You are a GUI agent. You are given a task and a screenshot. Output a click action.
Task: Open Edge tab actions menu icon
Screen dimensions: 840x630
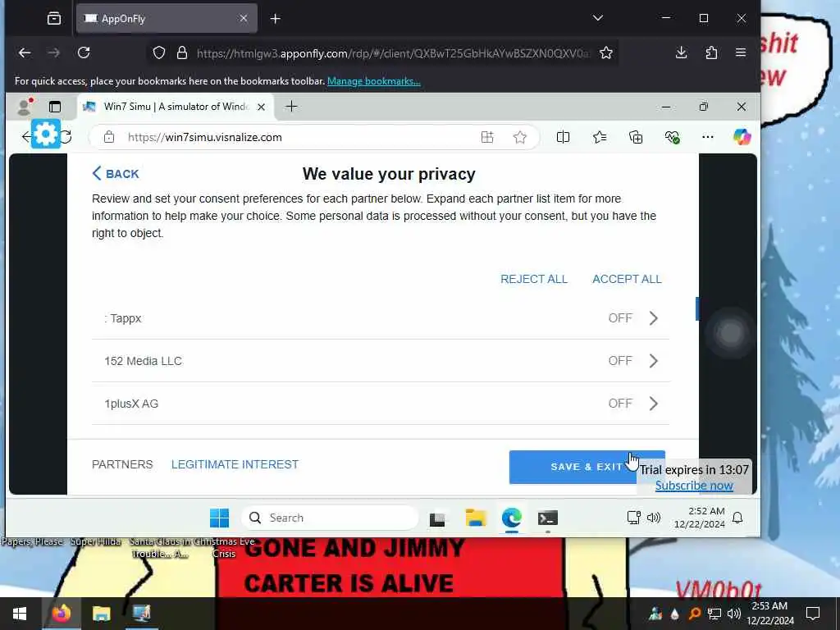55,107
